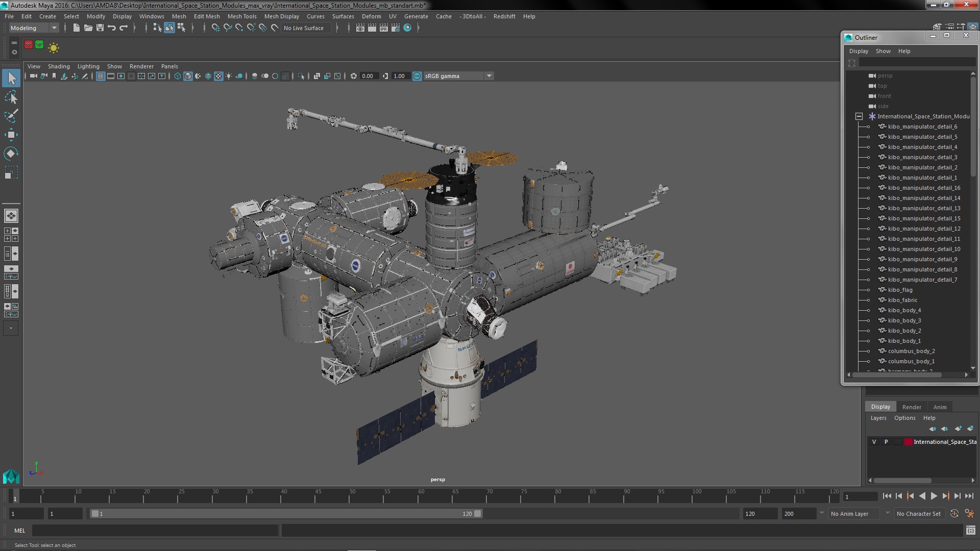This screenshot has height=551, width=980.
Task: Select the Move tool in toolbar
Action: click(x=10, y=135)
